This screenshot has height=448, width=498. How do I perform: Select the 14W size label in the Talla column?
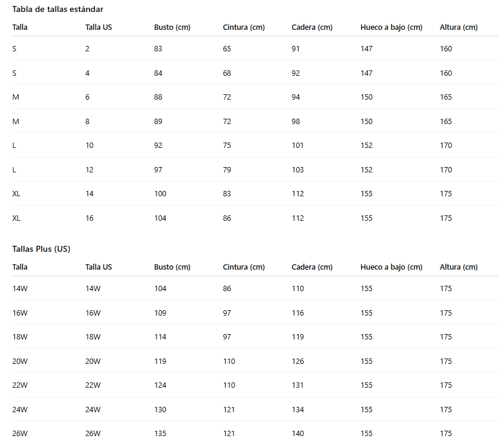20,289
